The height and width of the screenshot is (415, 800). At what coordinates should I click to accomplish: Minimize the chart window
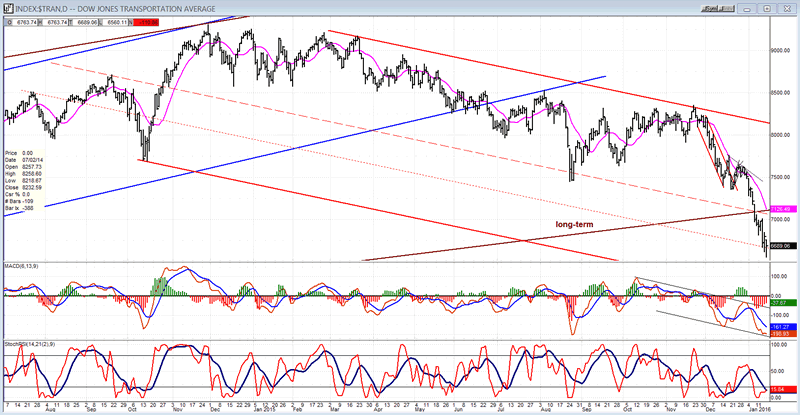click(747, 9)
